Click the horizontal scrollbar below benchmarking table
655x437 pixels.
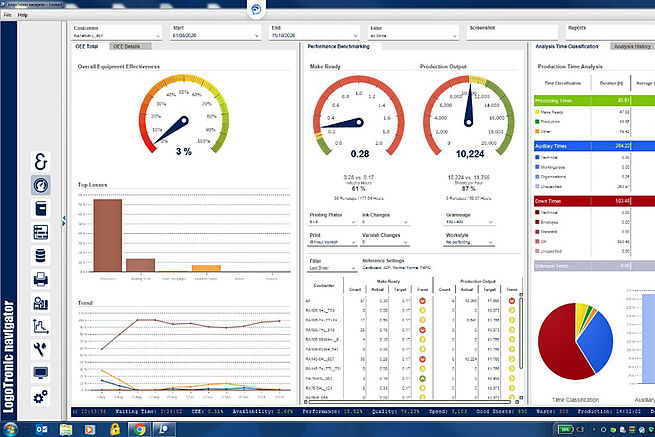pos(409,402)
